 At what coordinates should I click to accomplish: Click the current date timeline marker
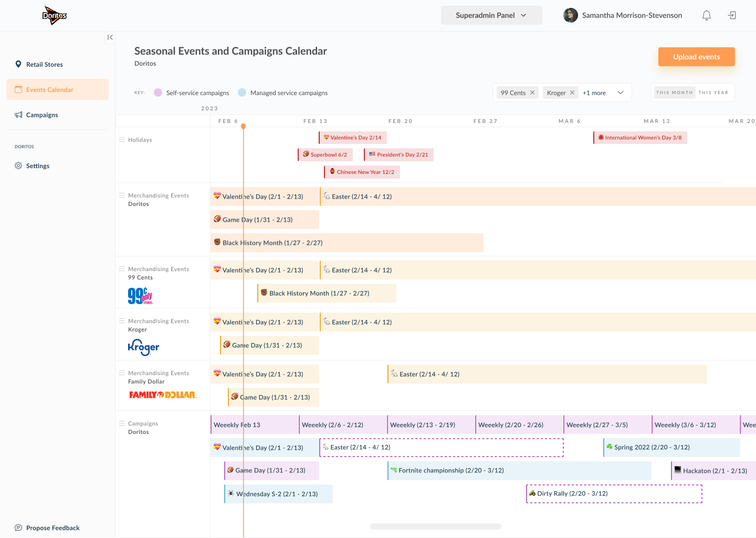(x=243, y=126)
